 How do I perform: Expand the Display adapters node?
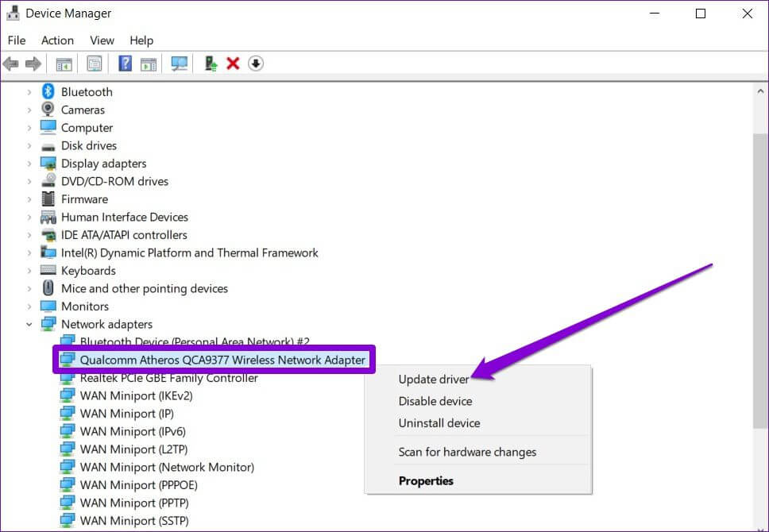29,164
